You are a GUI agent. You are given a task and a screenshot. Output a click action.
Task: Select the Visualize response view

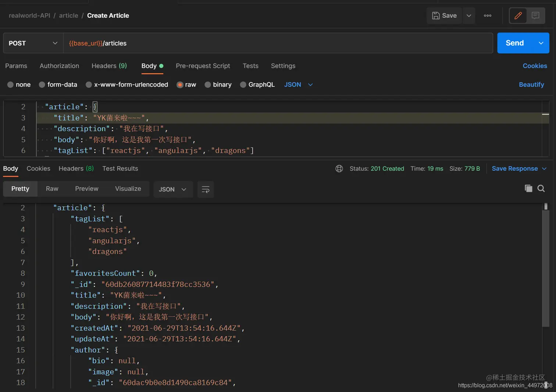click(128, 189)
